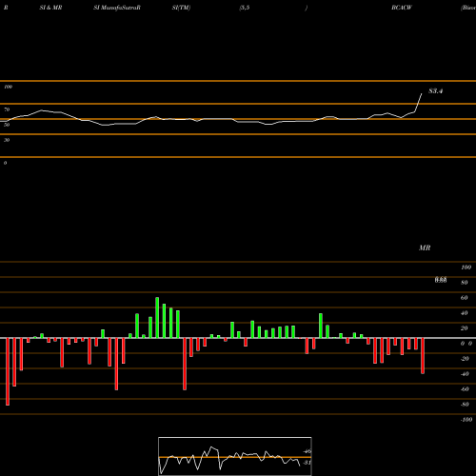Click the RSI axis label 50
Screen dimensions: 476x476
pyautogui.click(x=7, y=125)
